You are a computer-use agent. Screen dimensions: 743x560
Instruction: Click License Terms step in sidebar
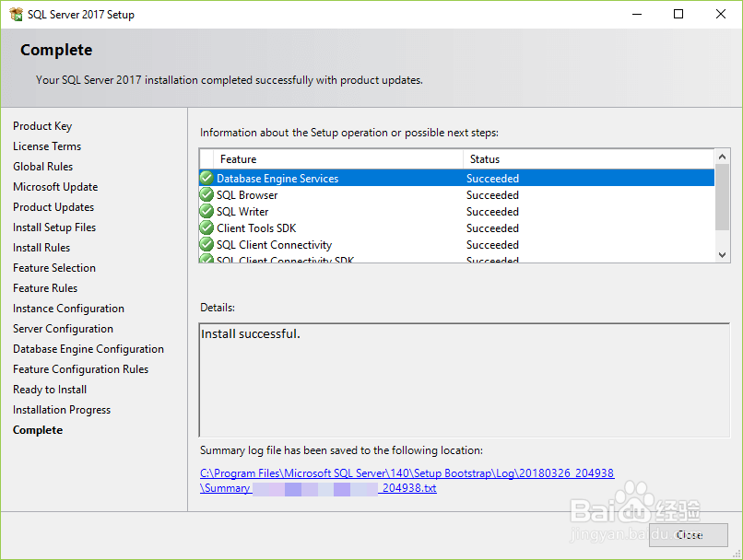(x=47, y=146)
